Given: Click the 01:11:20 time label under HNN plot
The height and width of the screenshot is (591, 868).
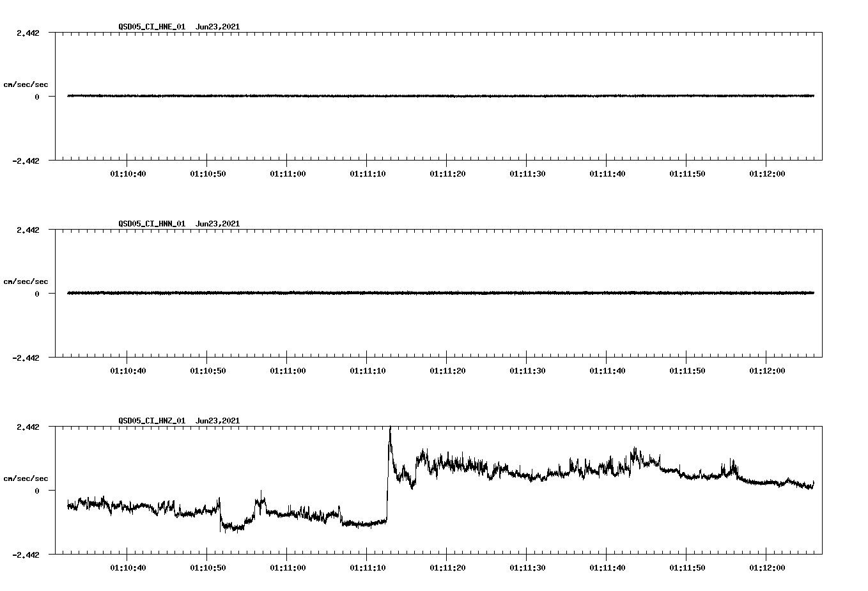Looking at the screenshot, I should click(x=447, y=371).
